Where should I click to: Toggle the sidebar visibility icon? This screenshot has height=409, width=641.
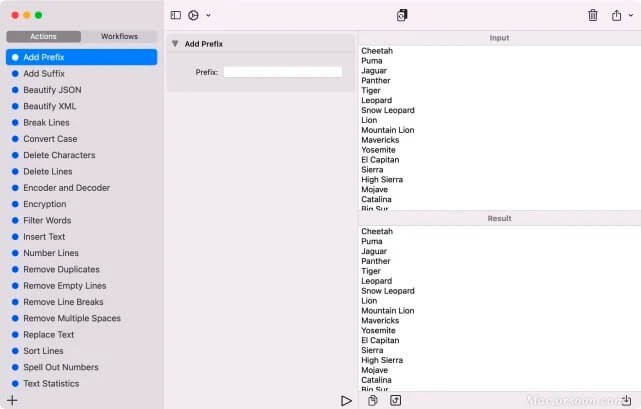coord(176,15)
